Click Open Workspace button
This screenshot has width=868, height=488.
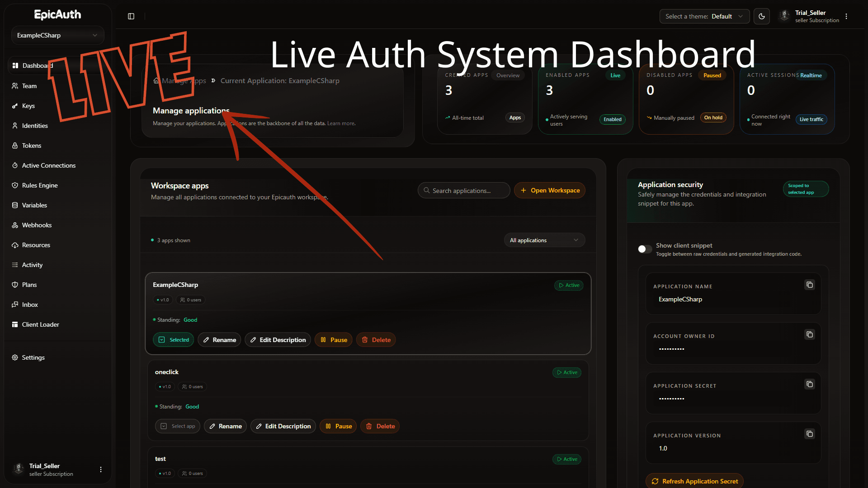(x=549, y=191)
